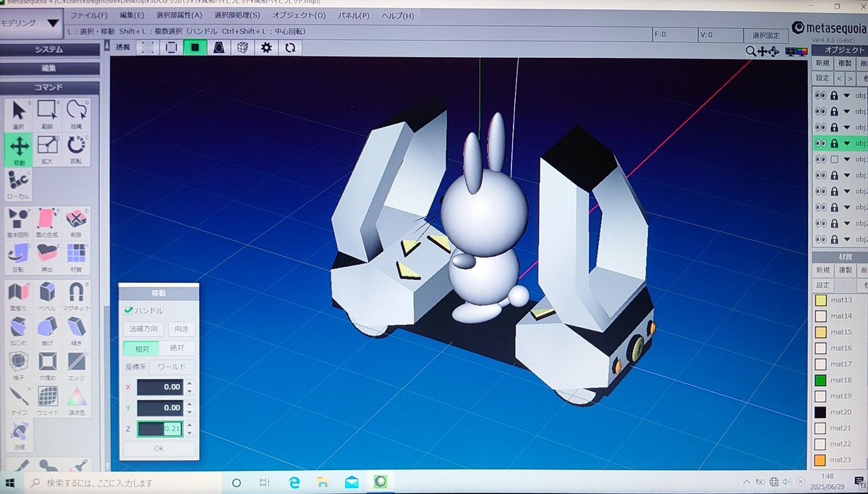Open the ワールド coordinate system combo box

[172, 367]
